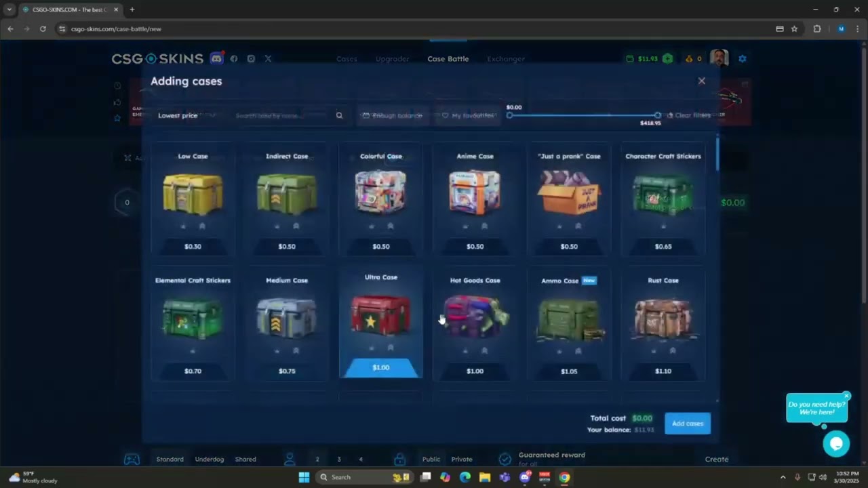
Task: Open the Cases page in top nav
Action: (x=347, y=59)
